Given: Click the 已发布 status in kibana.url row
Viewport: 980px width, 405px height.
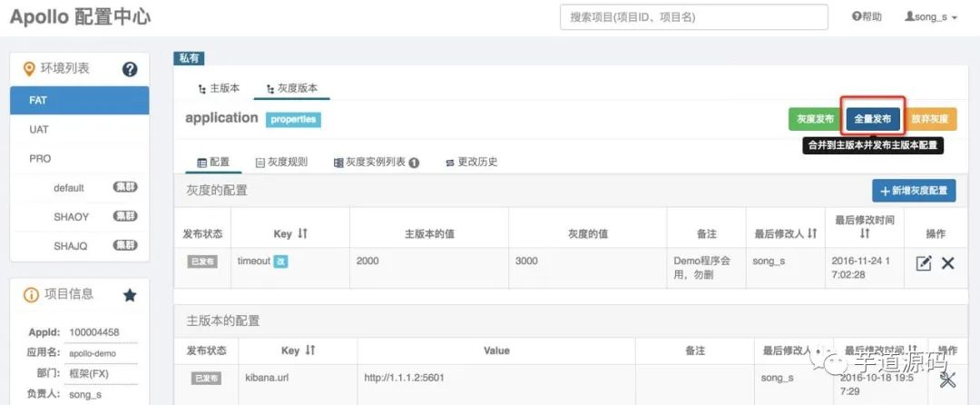Looking at the screenshot, I should click(206, 378).
